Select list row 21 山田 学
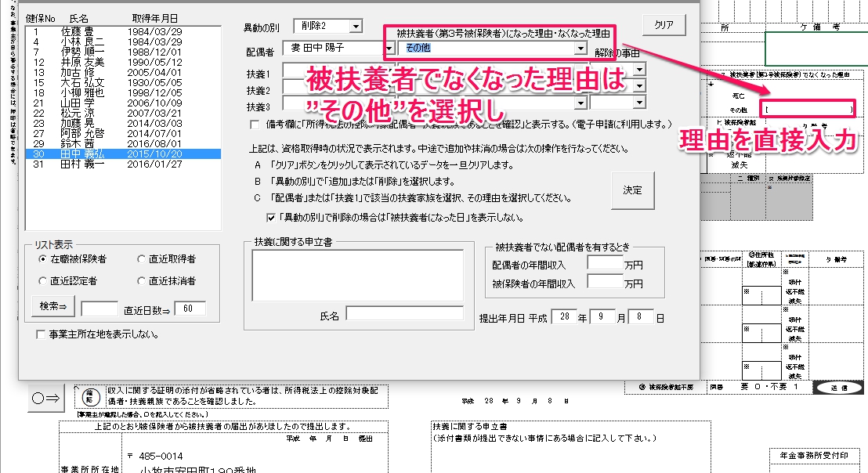Image resolution: width=868 pixels, height=473 pixels. click(x=123, y=103)
